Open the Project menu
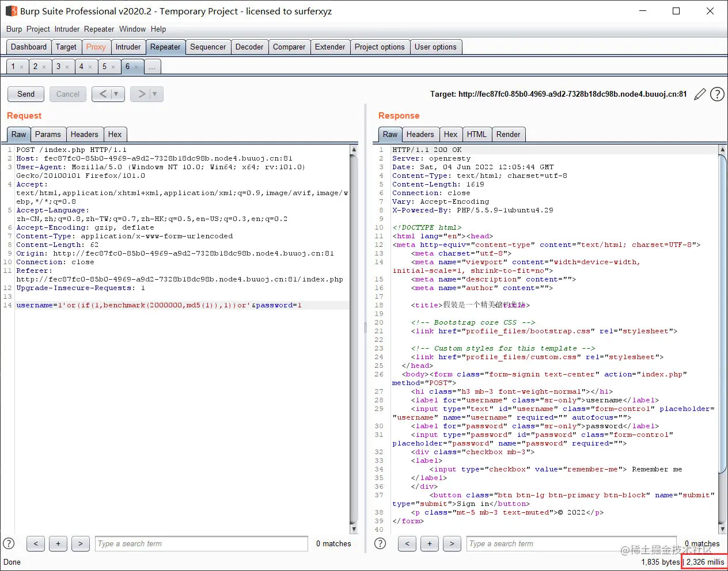This screenshot has height=571, width=728. tap(38, 29)
